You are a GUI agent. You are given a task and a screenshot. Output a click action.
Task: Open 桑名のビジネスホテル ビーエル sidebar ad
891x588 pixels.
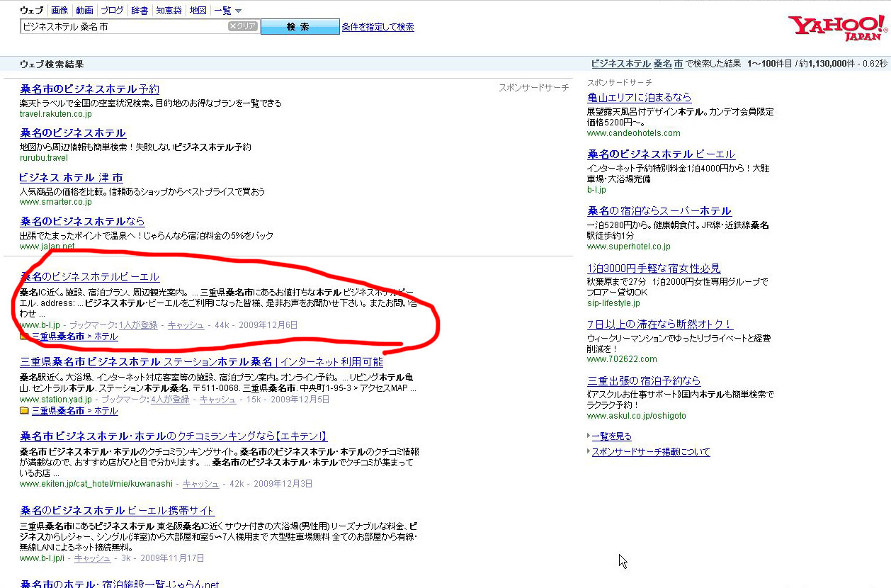[661, 154]
